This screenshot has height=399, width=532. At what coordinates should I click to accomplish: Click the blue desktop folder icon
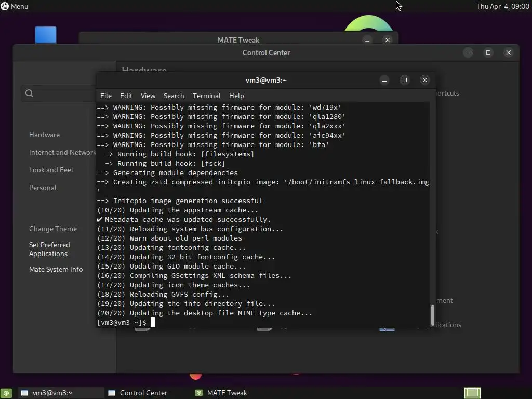pos(46,35)
